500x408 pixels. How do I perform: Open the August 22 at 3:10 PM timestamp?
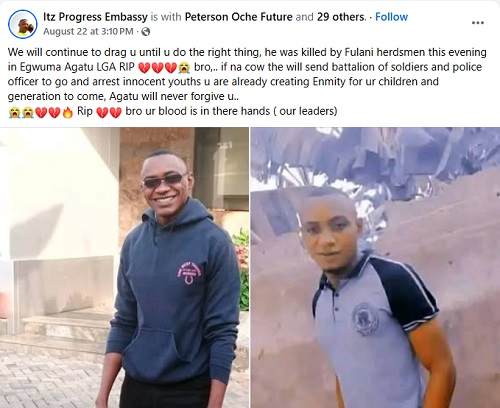coord(88,32)
